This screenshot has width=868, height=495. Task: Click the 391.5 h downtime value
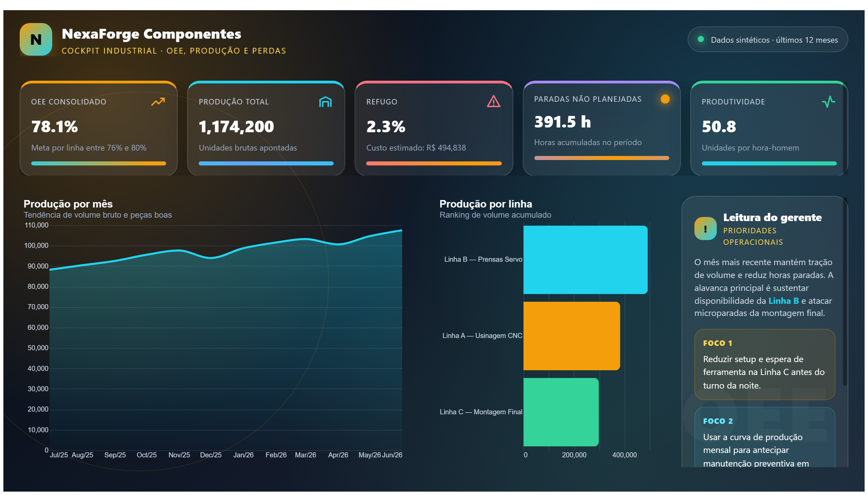[x=563, y=122]
